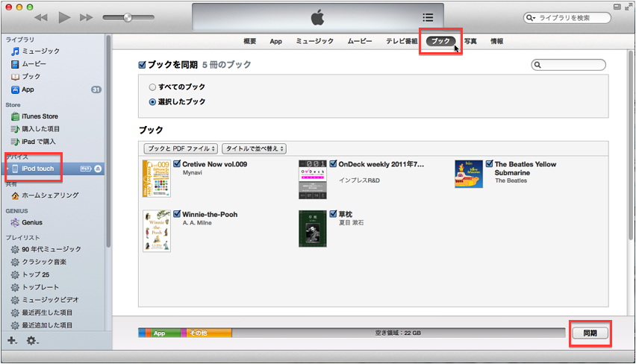Toggle full screen mode icon
Viewport: 636px width, 364px height.
click(629, 6)
